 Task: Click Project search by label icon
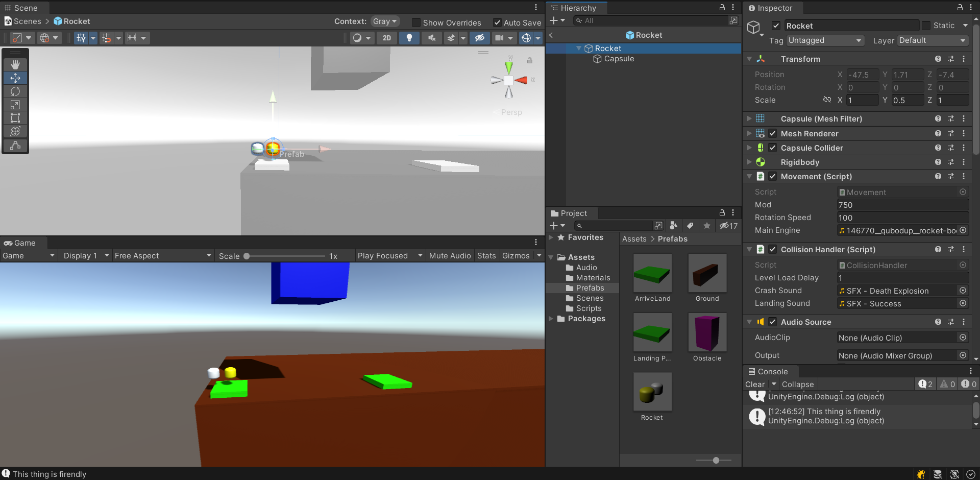coord(690,225)
